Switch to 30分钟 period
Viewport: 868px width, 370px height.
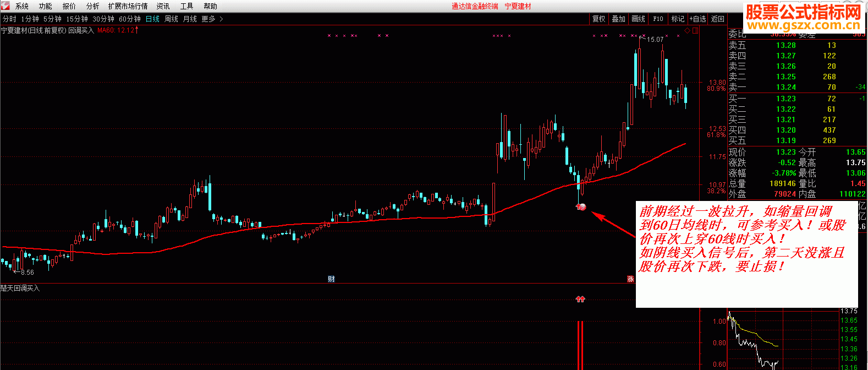[103, 19]
